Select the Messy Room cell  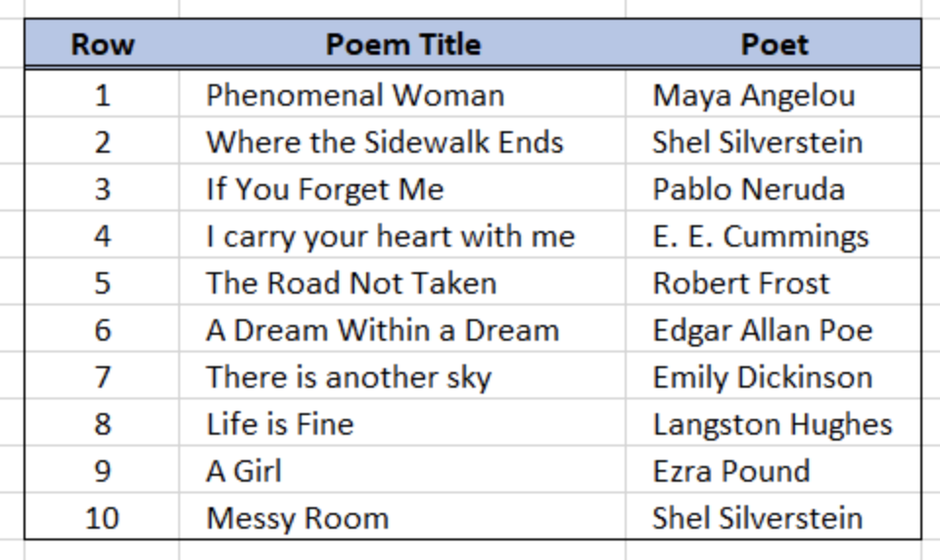(402, 517)
